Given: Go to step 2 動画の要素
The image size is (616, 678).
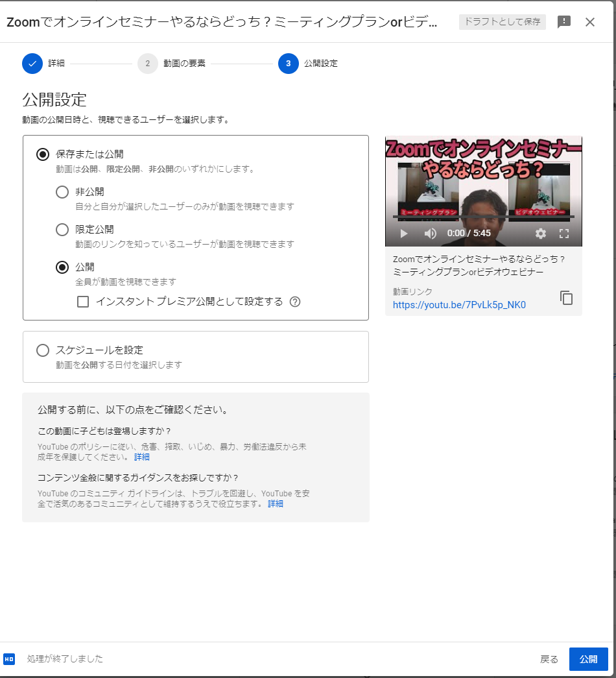Looking at the screenshot, I should click(172, 64).
